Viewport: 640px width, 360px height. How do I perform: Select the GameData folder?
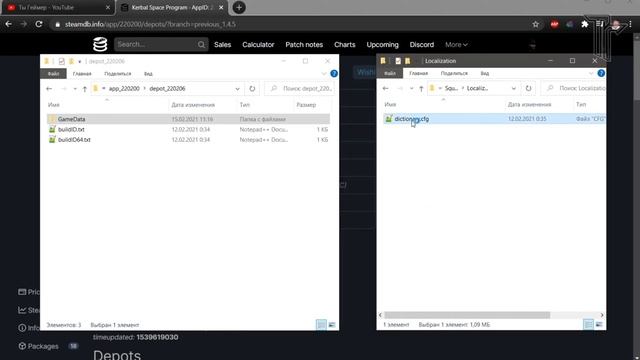pyautogui.click(x=188, y=119)
